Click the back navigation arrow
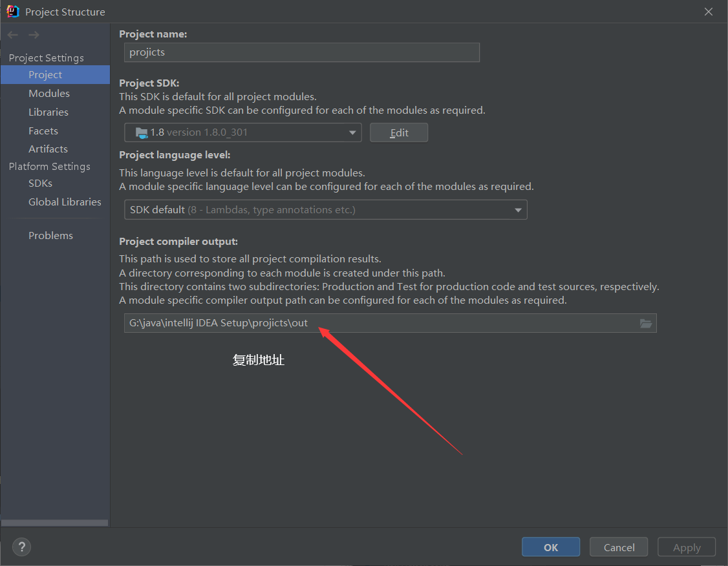The width and height of the screenshot is (728, 566). coord(12,35)
